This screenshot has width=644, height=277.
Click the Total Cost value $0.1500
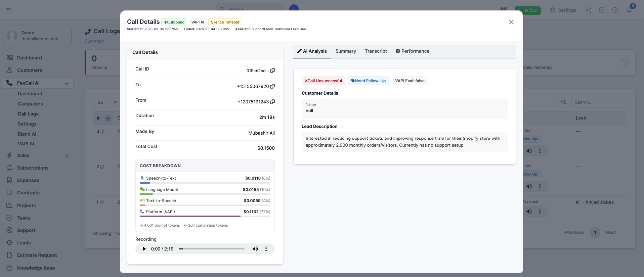(x=266, y=148)
